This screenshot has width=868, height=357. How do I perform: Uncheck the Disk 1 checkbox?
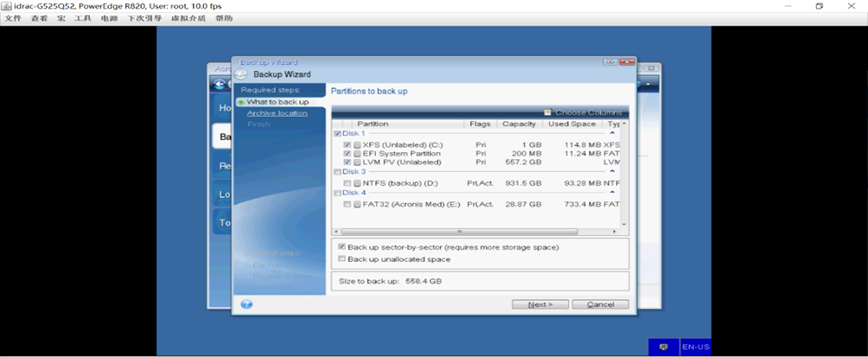coord(337,134)
